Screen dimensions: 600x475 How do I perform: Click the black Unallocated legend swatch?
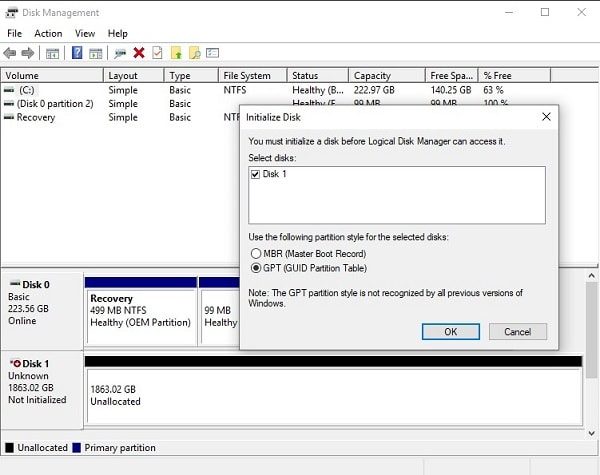pos(10,447)
